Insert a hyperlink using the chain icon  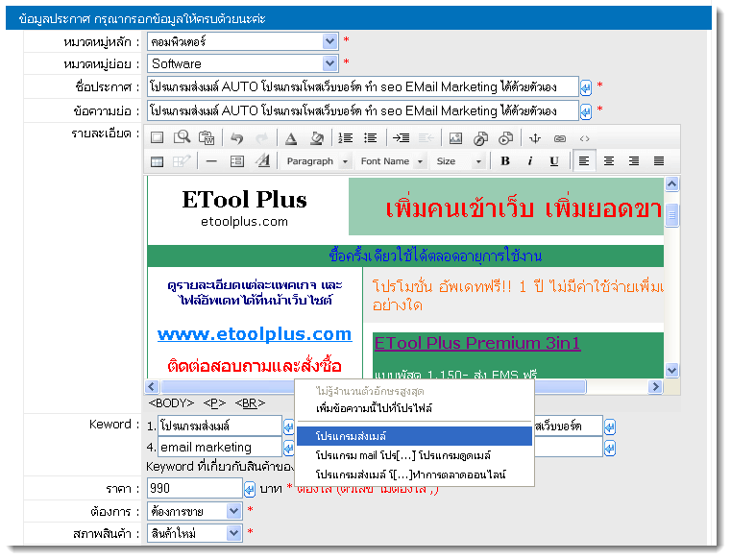(560, 138)
